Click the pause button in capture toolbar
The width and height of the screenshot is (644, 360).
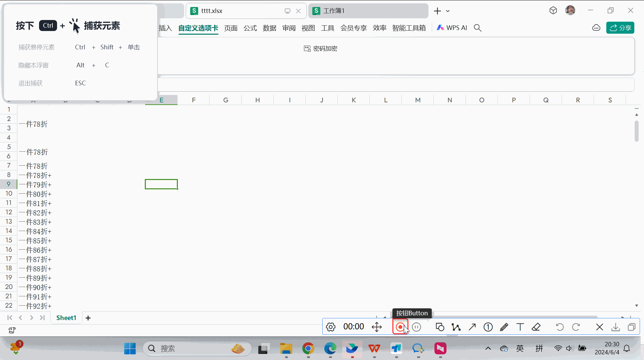click(x=416, y=327)
